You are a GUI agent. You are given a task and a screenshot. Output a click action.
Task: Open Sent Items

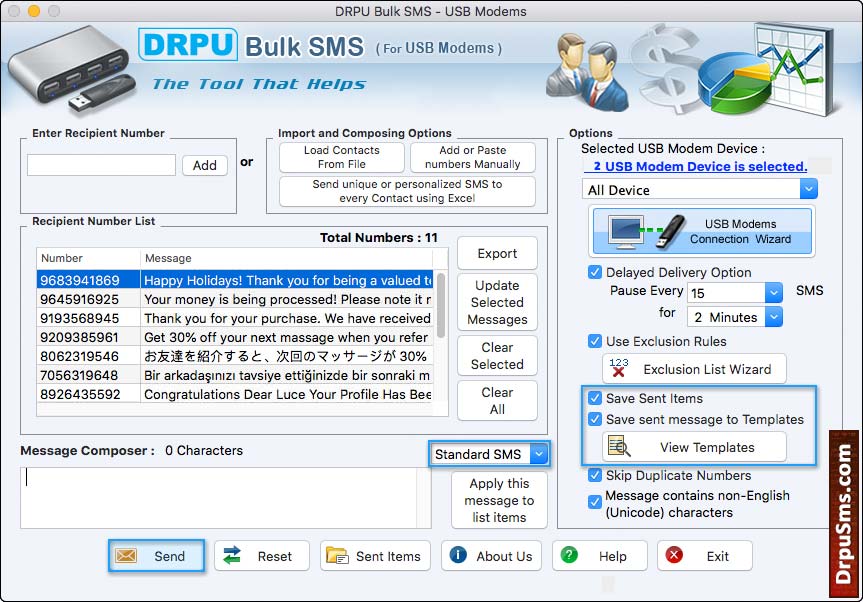pos(374,556)
